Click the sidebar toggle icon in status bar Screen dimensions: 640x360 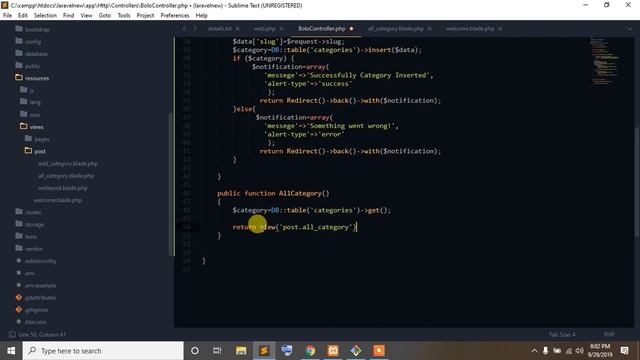12,334
